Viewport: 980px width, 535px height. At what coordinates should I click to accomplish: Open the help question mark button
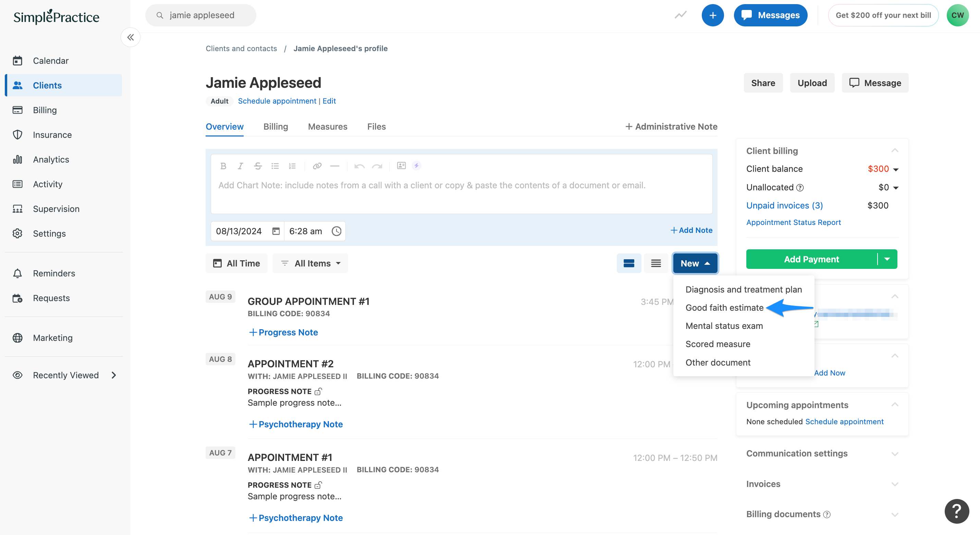coord(957,511)
